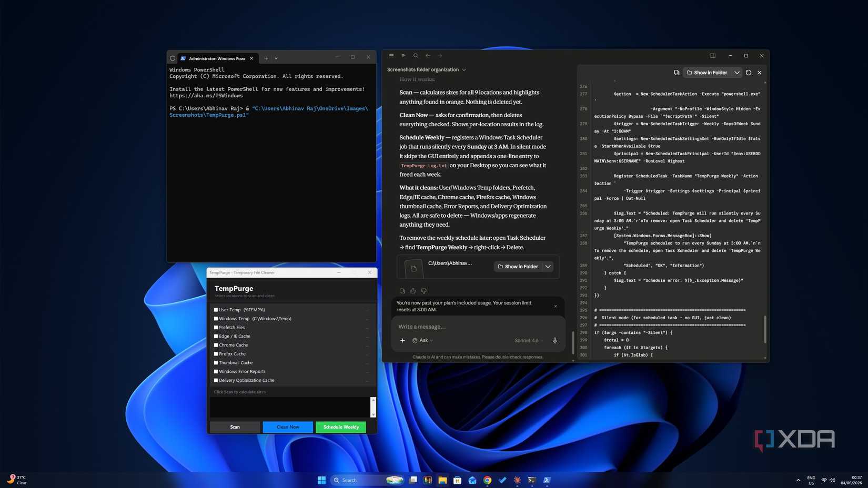Image resolution: width=868 pixels, height=488 pixels.
Task: Open the file attachment icon for C:\Users\Abhinav
Action: (413, 268)
